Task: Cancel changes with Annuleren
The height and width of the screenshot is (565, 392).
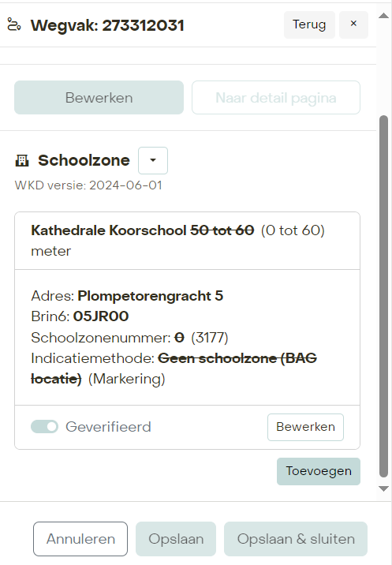Action: point(80,539)
